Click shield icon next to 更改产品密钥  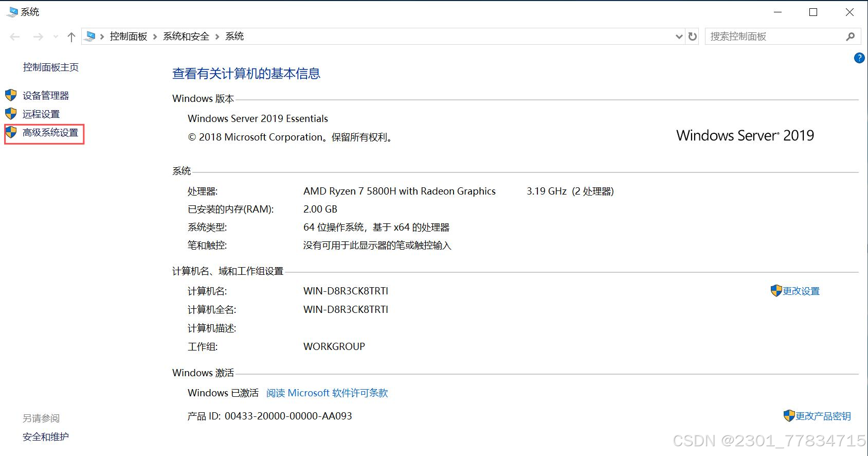coord(789,416)
